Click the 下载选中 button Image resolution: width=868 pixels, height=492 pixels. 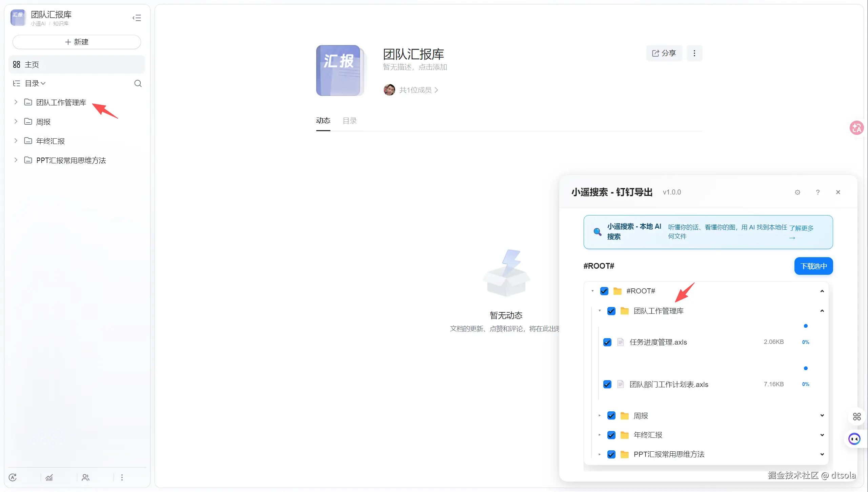[813, 266]
